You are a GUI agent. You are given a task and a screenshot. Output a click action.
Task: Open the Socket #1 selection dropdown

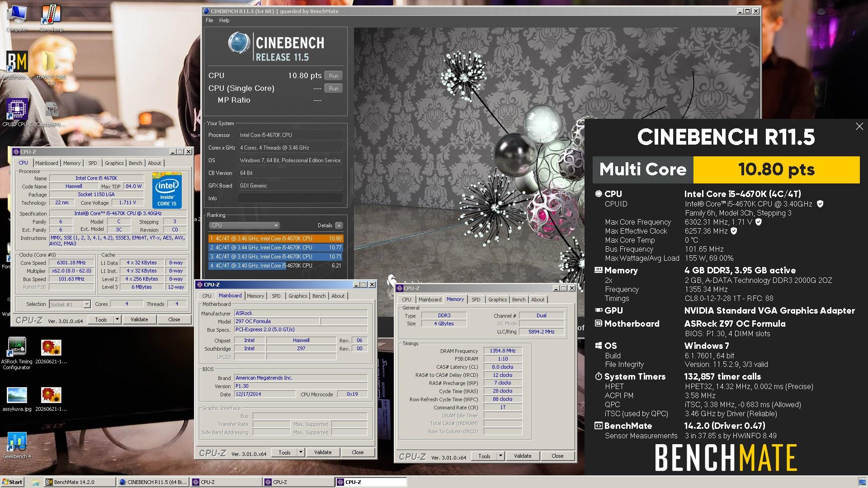tap(70, 305)
